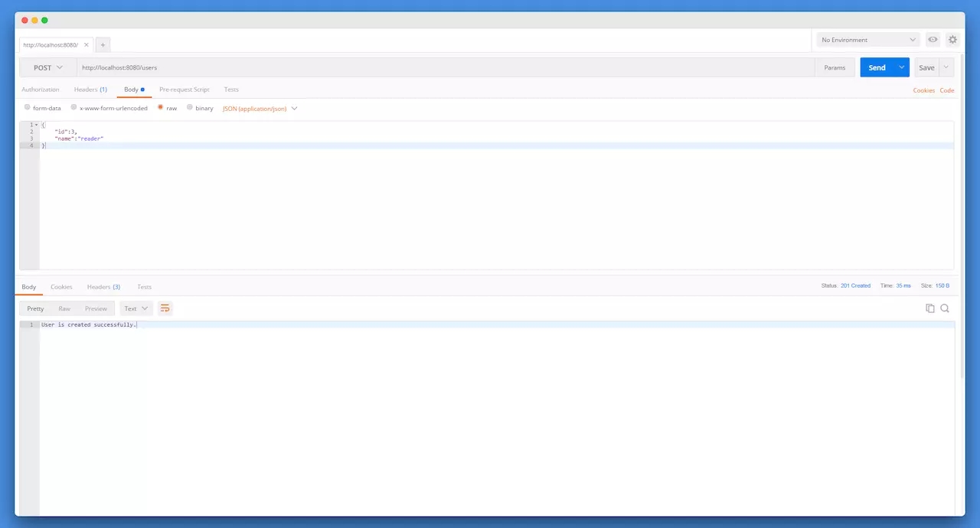Switch response view to Raw
This screenshot has width=980, height=528.
coord(64,308)
